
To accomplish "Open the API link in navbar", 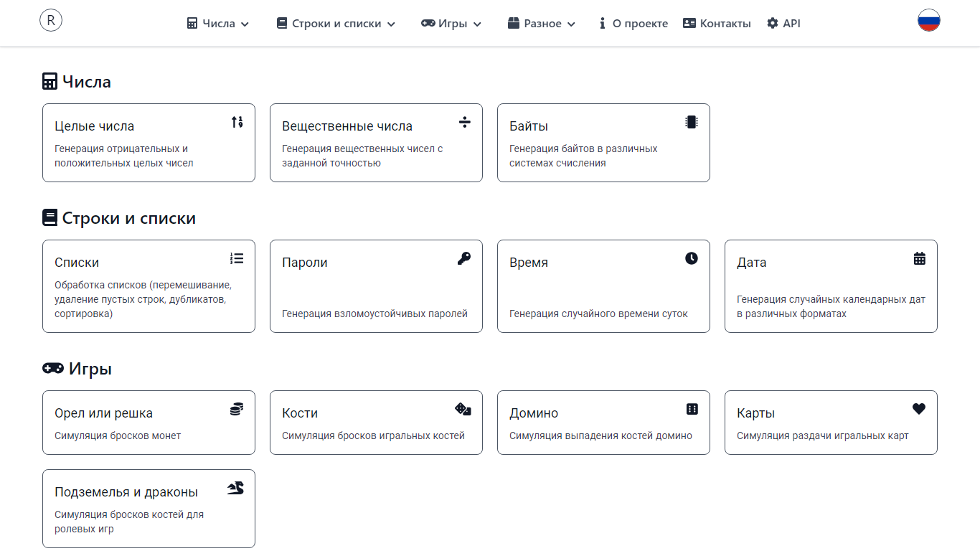I will point(783,24).
